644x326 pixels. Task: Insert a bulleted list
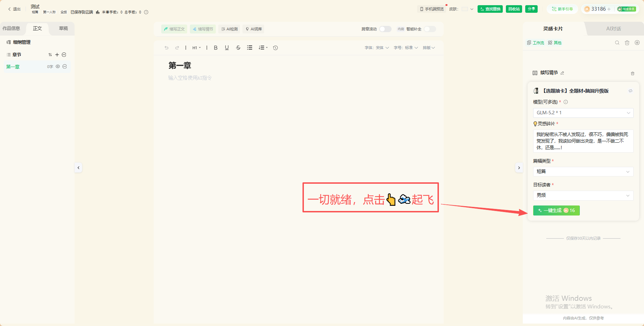[250, 48]
